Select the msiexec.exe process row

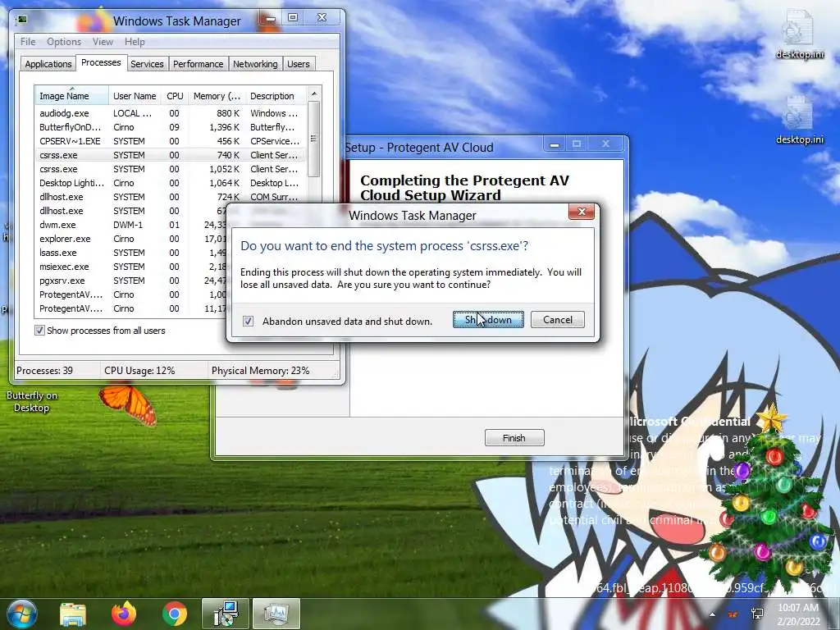pyautogui.click(x=130, y=267)
